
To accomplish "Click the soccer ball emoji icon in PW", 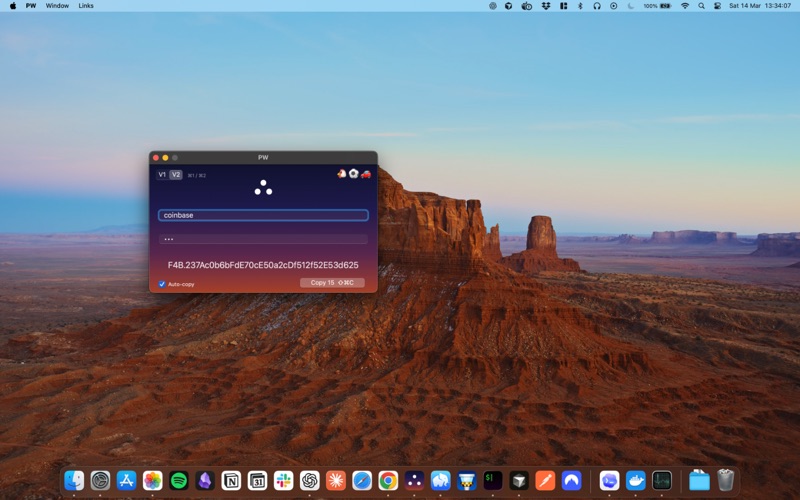I will point(354,174).
